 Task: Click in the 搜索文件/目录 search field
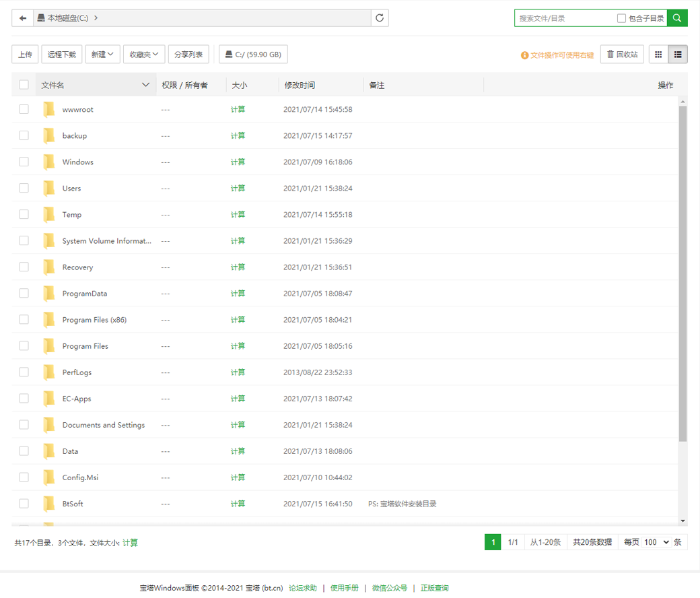click(x=564, y=18)
